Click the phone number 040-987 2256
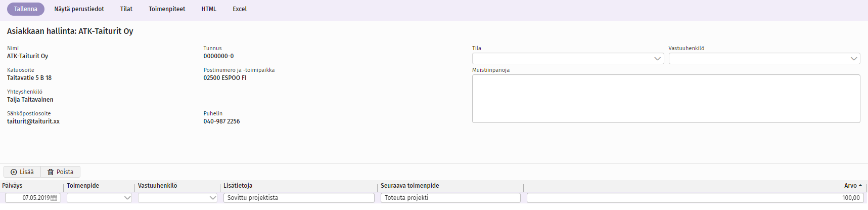 pos(222,121)
